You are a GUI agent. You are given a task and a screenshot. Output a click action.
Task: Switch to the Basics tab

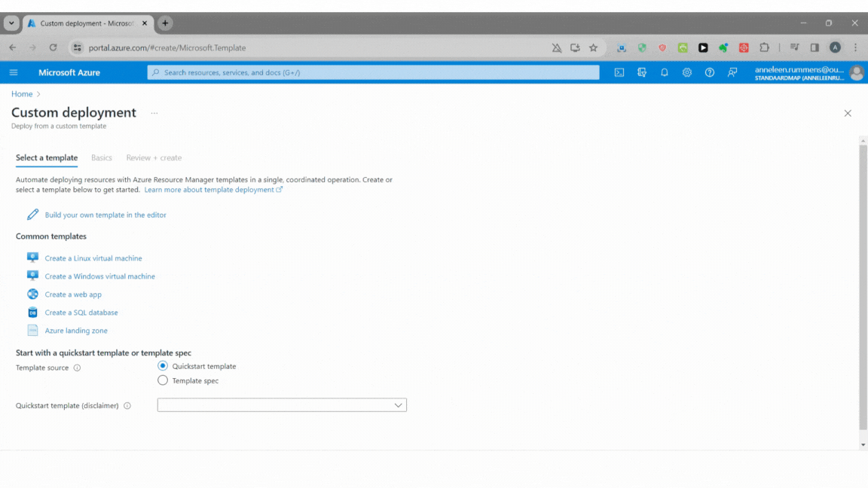(x=101, y=157)
